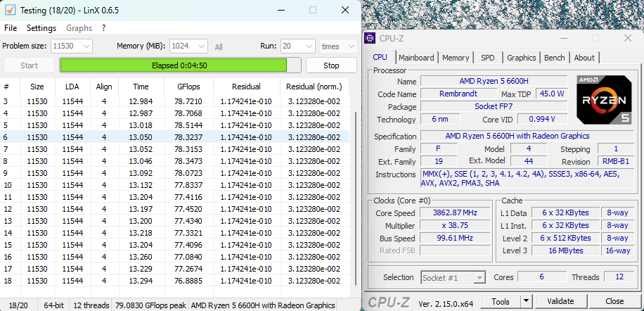Click the Revision value RMB-B1
This screenshot has width=644, height=311.
pyautogui.click(x=616, y=161)
